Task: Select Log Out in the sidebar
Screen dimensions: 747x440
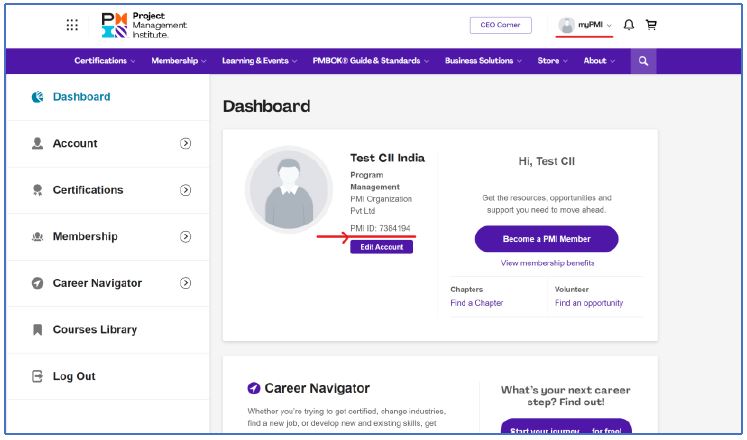Action: (x=108, y=376)
